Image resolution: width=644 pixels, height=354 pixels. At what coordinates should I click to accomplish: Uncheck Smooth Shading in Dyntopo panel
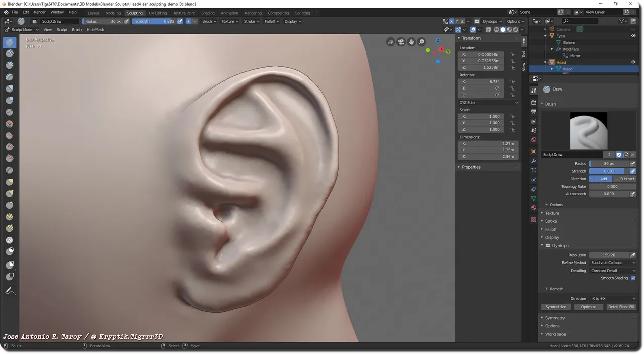tap(633, 278)
